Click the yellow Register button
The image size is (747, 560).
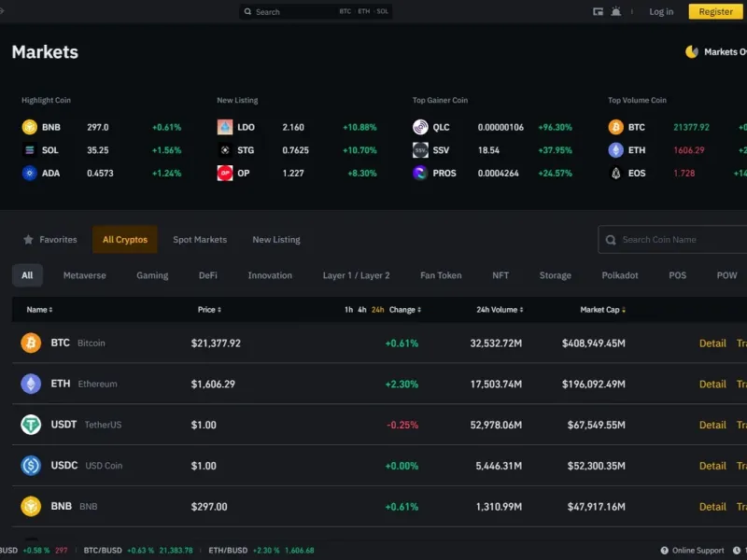(715, 11)
